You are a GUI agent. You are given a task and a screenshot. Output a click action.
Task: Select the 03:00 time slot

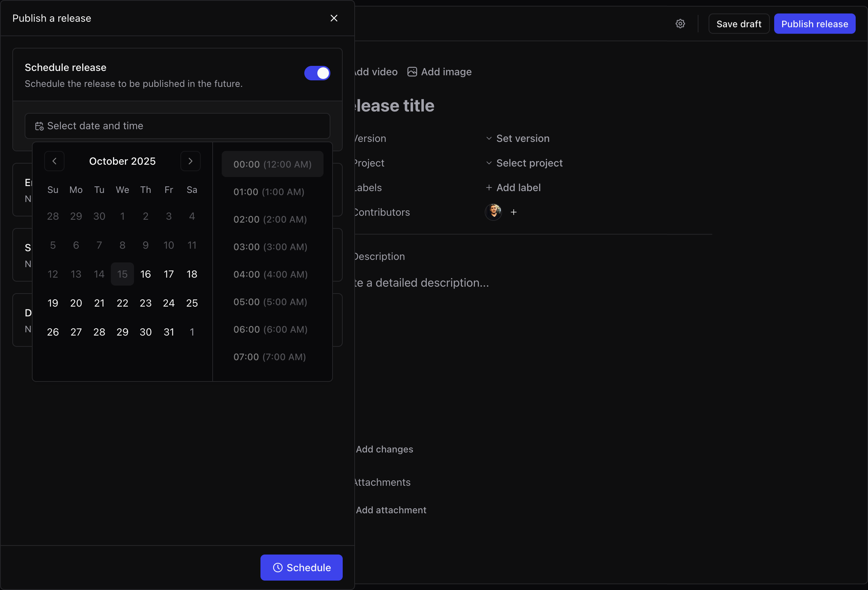(x=270, y=246)
